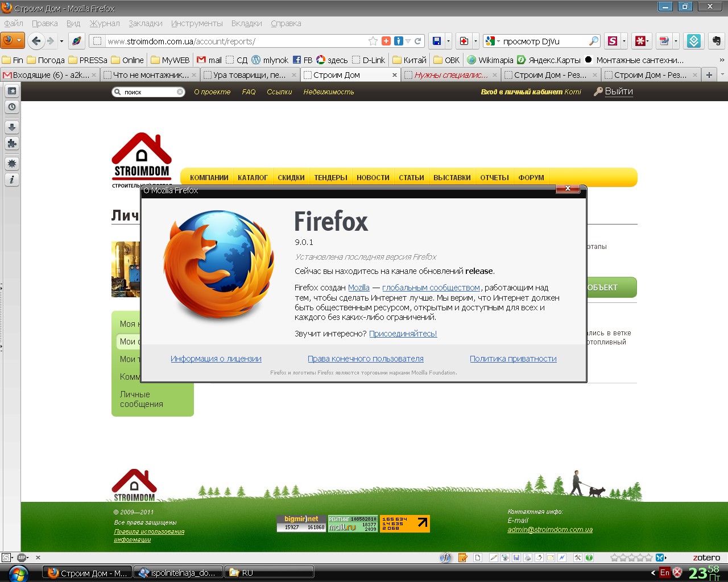Open dropdown next to the floppy save icon
The height and width of the screenshot is (582, 728).
click(448, 41)
